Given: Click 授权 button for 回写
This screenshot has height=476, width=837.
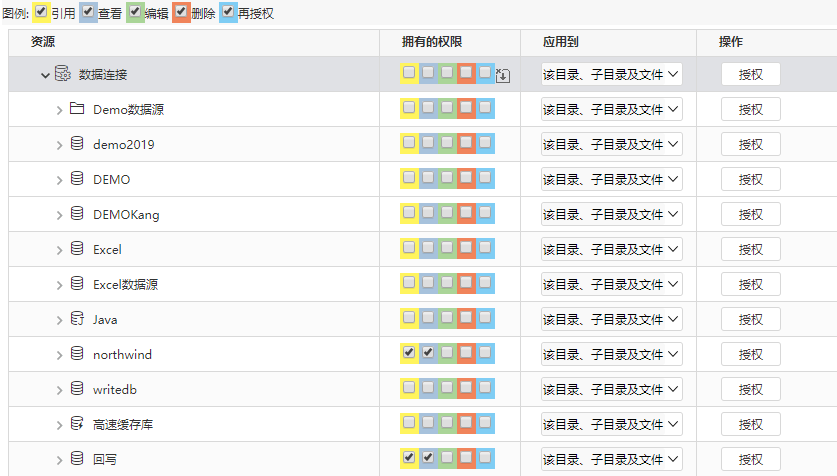Looking at the screenshot, I should [x=751, y=459].
